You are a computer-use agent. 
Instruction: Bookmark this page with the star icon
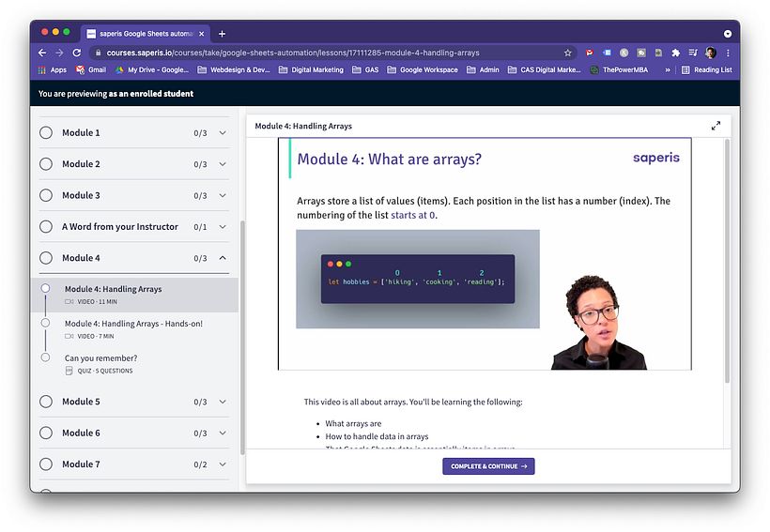(568, 53)
